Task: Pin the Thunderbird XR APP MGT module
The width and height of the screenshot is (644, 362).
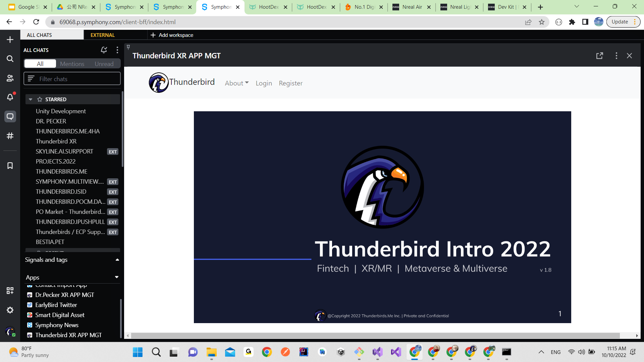Action: pos(129,47)
